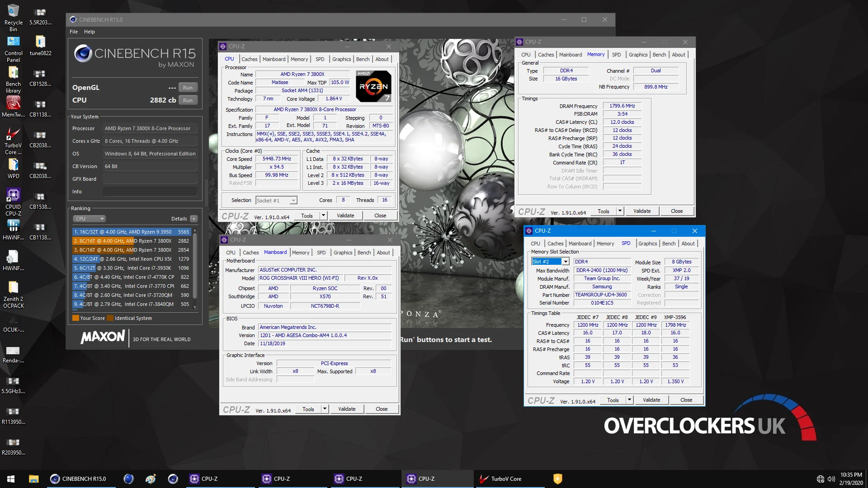Viewport: 868px width, 488px height.
Task: Open File Explorer from the taskbar
Action: (x=33, y=479)
